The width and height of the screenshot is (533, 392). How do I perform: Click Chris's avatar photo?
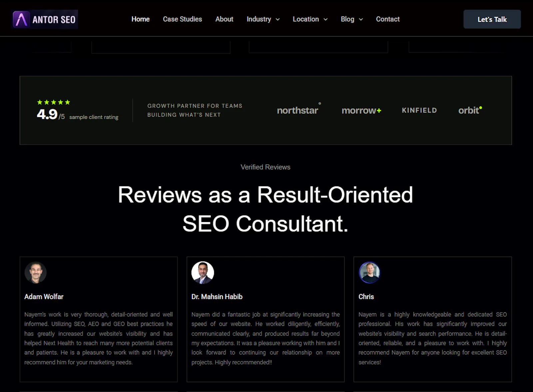coord(369,273)
